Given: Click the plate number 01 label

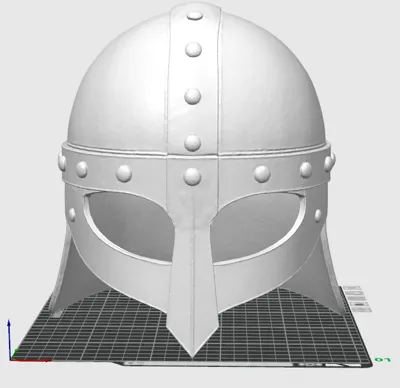Looking at the screenshot, I should [x=382, y=359].
